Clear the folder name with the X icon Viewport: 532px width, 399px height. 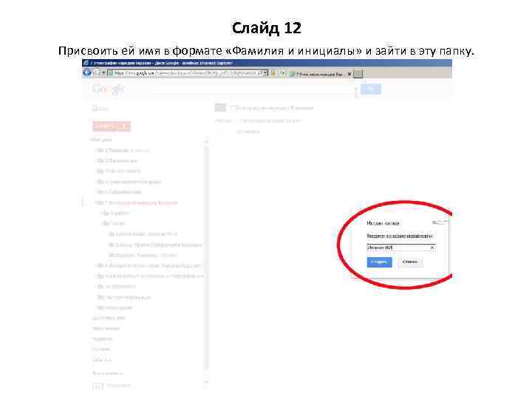point(432,248)
